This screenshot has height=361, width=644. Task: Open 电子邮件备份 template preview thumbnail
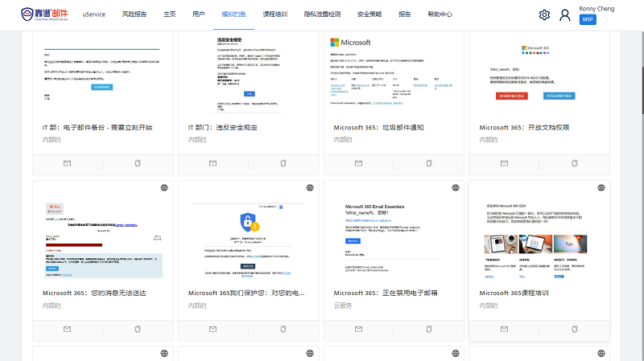103,75
